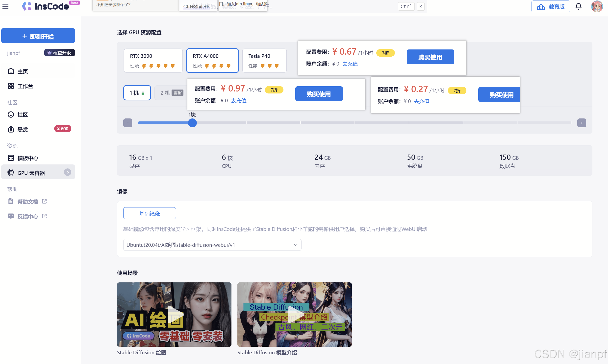The height and width of the screenshot is (364, 608).
Task: Click the InsCode logo
Action: point(46,6)
